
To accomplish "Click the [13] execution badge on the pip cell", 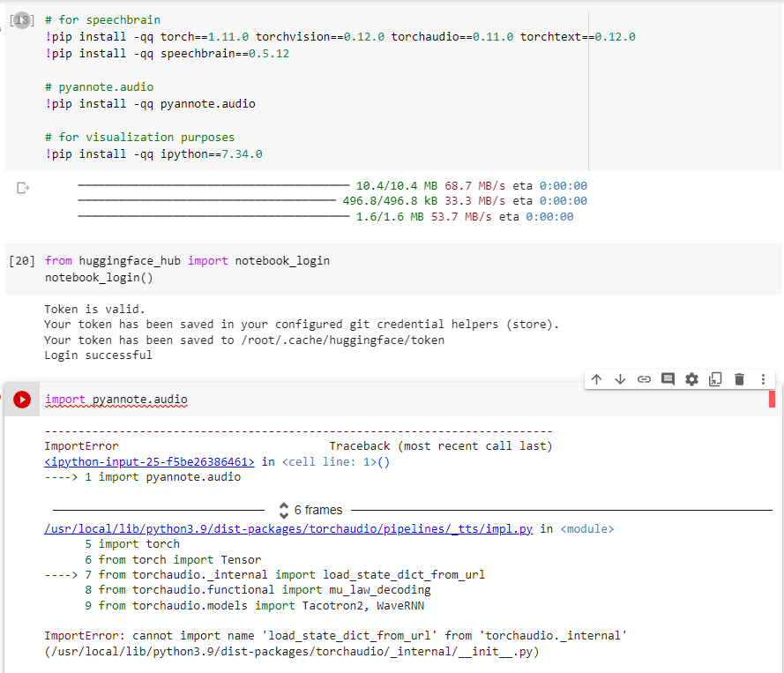I will [x=21, y=19].
